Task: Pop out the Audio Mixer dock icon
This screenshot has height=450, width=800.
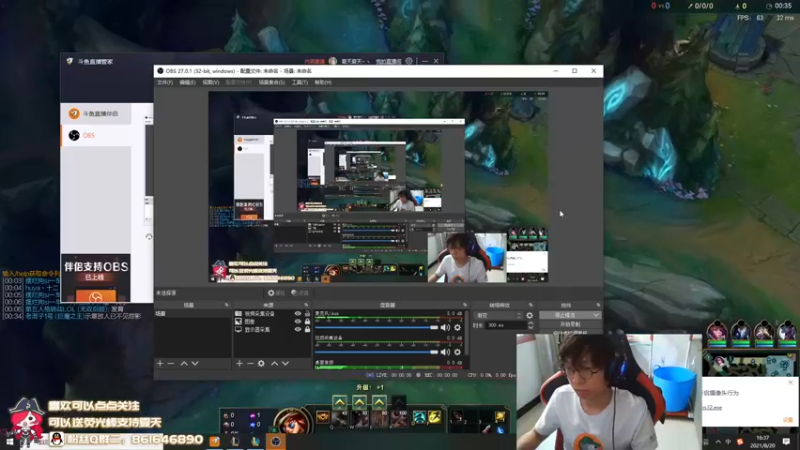Action: click(465, 305)
